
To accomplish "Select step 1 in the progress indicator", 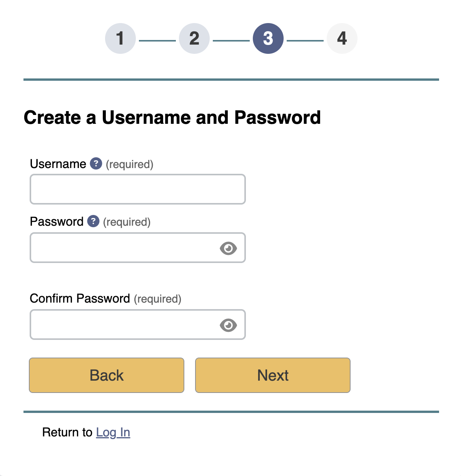I will (x=120, y=38).
